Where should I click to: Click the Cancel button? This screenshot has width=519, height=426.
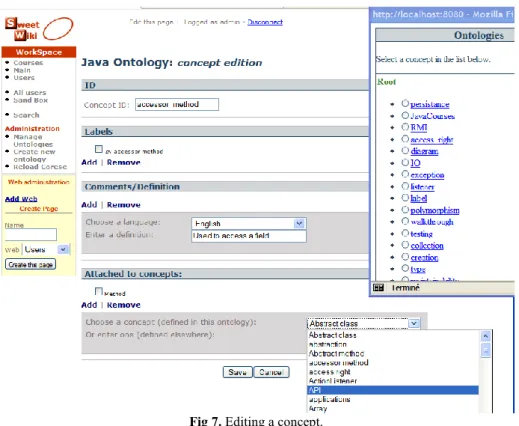(271, 372)
